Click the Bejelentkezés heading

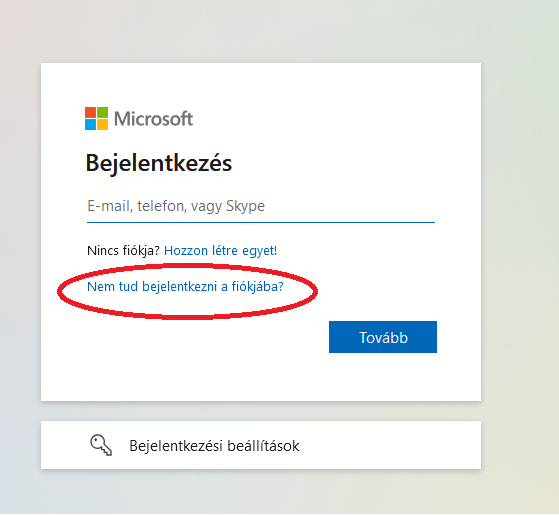pos(159,163)
